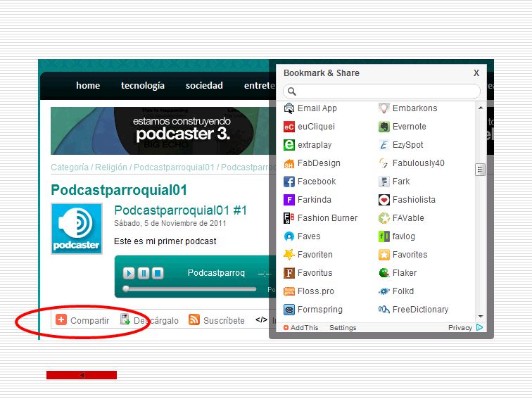532x399 pixels.
Task: Select the FreeDictionary icon
Action: click(x=384, y=310)
